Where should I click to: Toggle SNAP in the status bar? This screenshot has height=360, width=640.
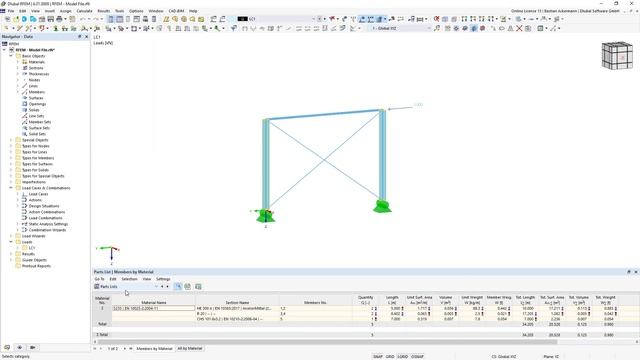tap(378, 356)
